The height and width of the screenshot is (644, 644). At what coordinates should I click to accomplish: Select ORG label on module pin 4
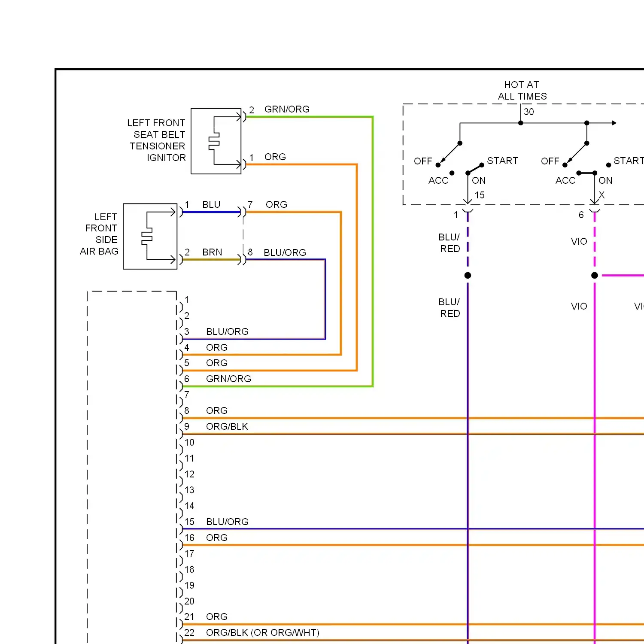pos(217,348)
